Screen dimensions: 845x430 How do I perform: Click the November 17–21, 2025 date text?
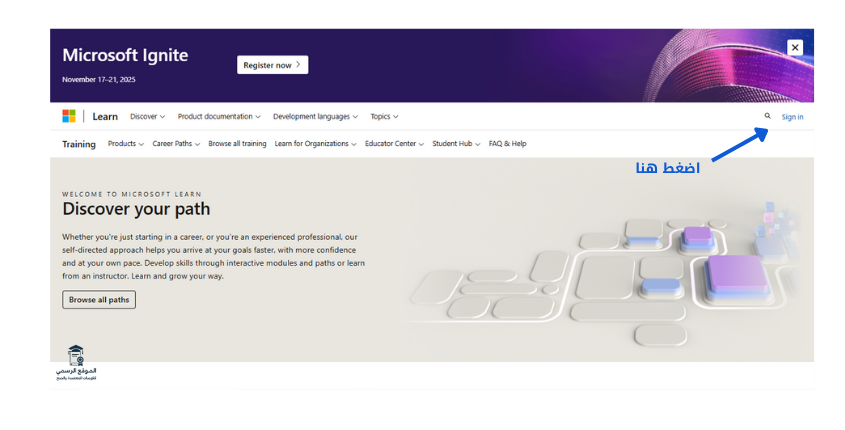(99, 79)
